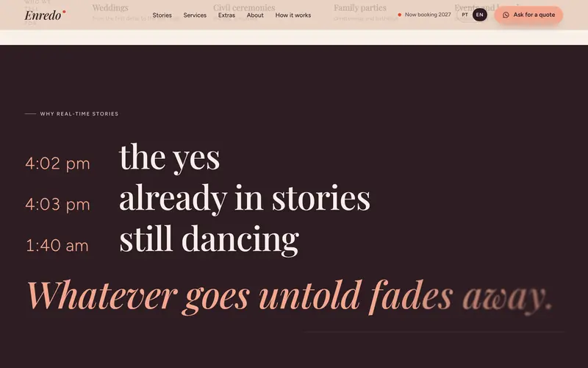Click the red dot beside Now booking
588x368 pixels.
[x=399, y=15]
